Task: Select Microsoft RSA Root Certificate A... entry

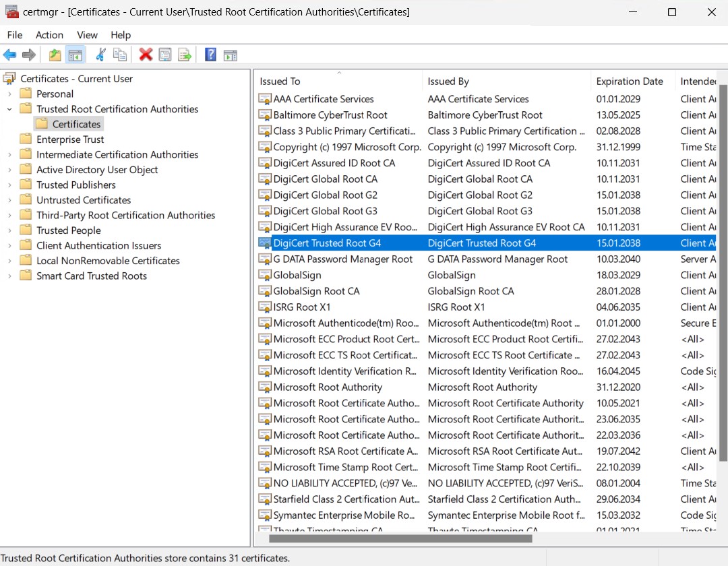Action: (346, 451)
